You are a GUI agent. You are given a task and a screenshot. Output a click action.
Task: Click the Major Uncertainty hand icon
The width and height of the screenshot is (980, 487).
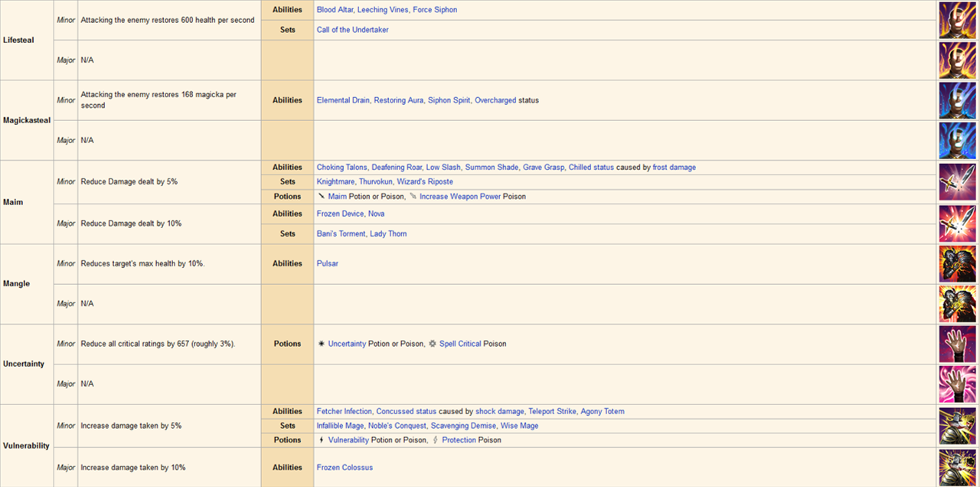click(x=957, y=384)
